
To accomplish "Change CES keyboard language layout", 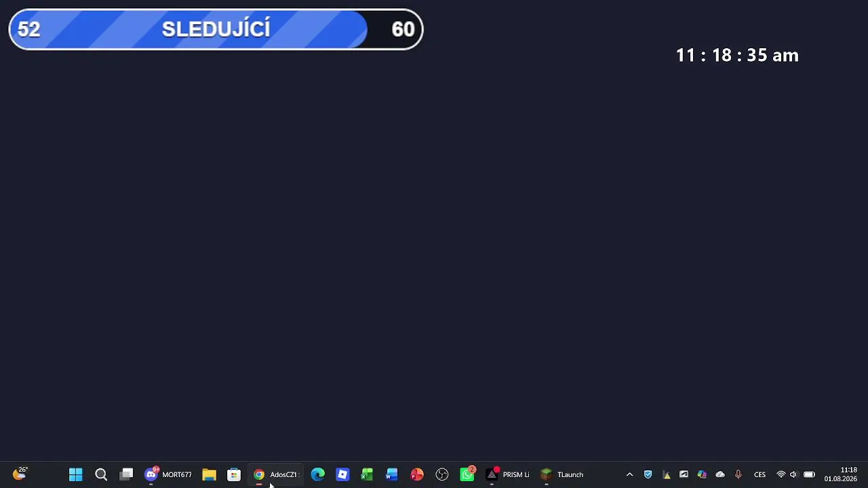I will (759, 474).
